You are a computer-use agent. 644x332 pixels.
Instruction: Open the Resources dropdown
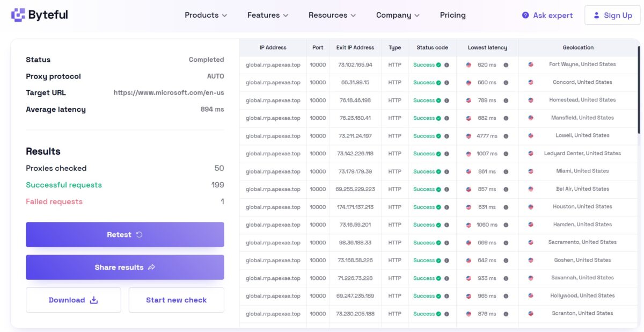[x=332, y=15]
